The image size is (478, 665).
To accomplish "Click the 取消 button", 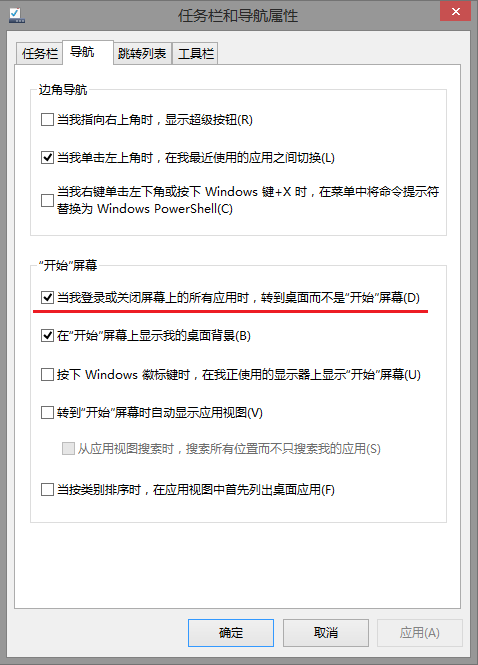I will coord(326,633).
